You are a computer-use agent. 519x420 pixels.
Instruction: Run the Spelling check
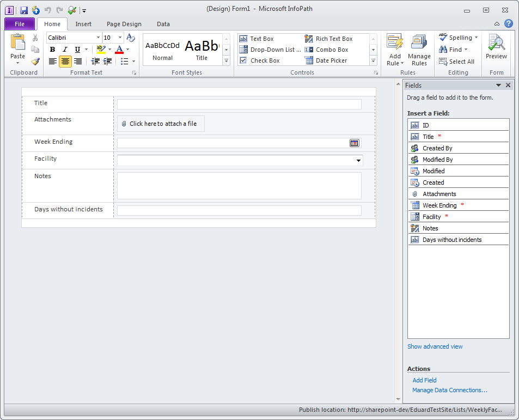click(x=458, y=38)
